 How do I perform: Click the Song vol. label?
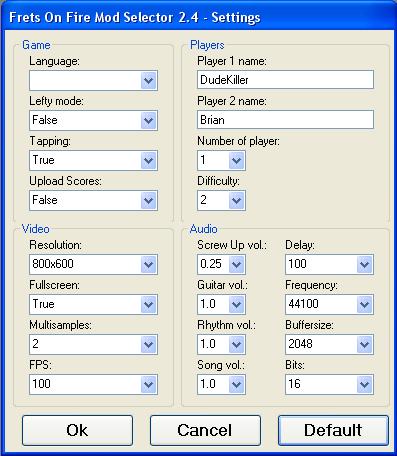[x=221, y=365]
